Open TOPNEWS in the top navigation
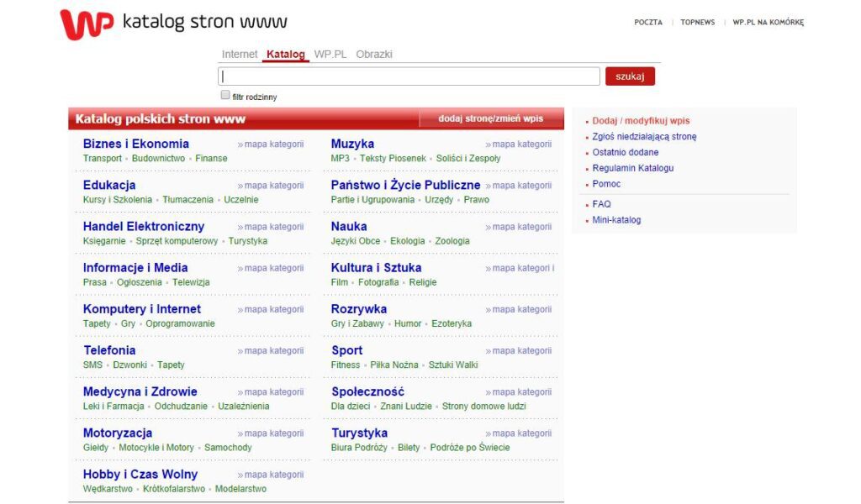The height and width of the screenshot is (504, 861). click(x=697, y=23)
